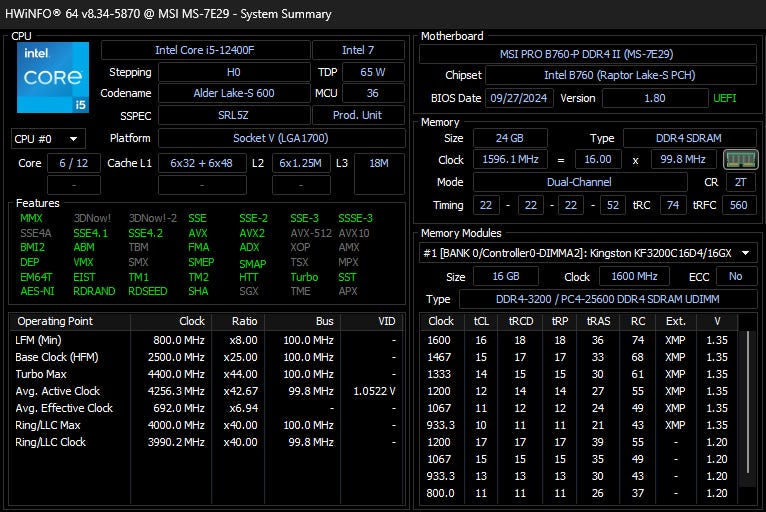Click the Socket V (LGA1700) platform field
766x512 pixels.
click(281, 138)
